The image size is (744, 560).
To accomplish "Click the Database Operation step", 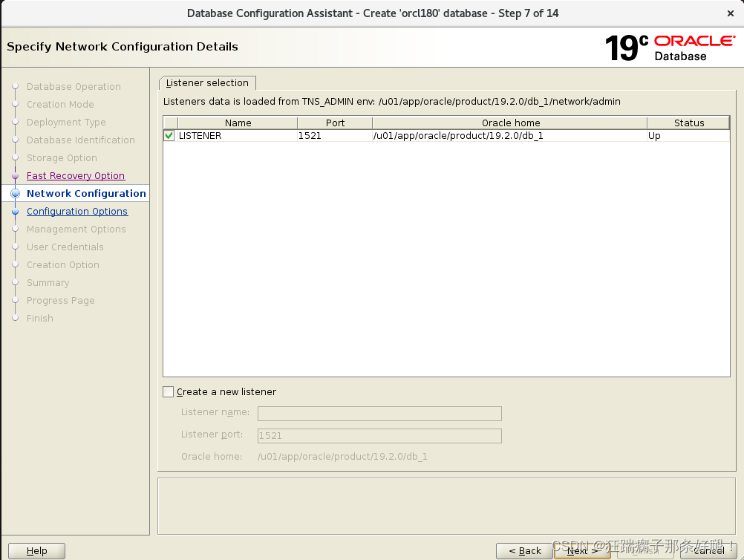I will [x=74, y=86].
